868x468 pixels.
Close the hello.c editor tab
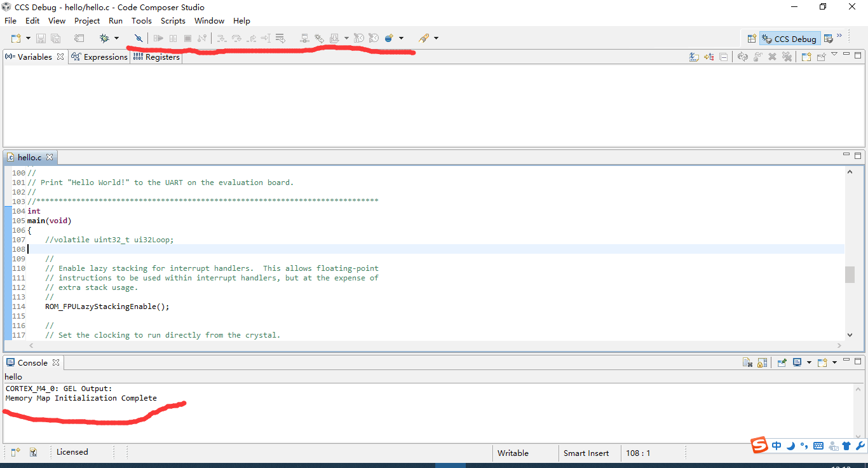pyautogui.click(x=50, y=156)
